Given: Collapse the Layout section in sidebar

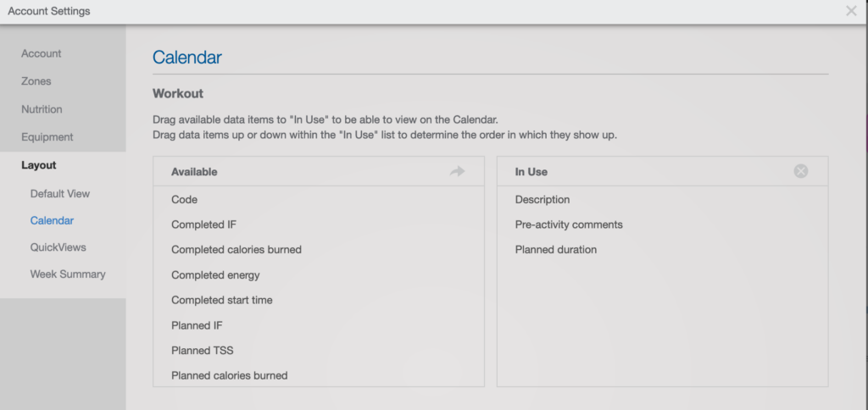Looking at the screenshot, I should [39, 165].
